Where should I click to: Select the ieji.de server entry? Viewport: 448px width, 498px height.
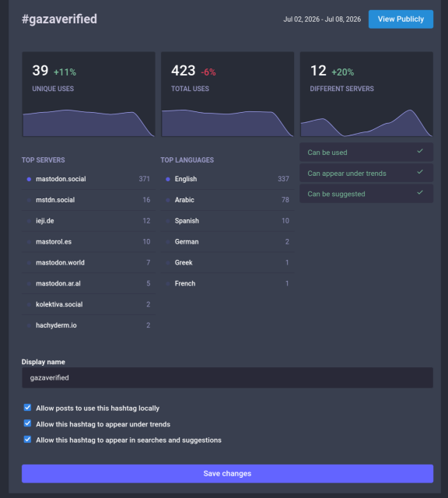(x=89, y=221)
